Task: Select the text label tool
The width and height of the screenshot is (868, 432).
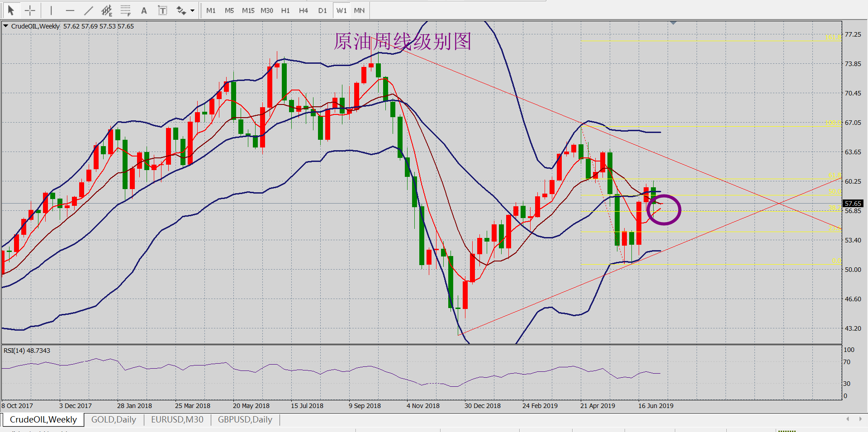Action: [162, 10]
